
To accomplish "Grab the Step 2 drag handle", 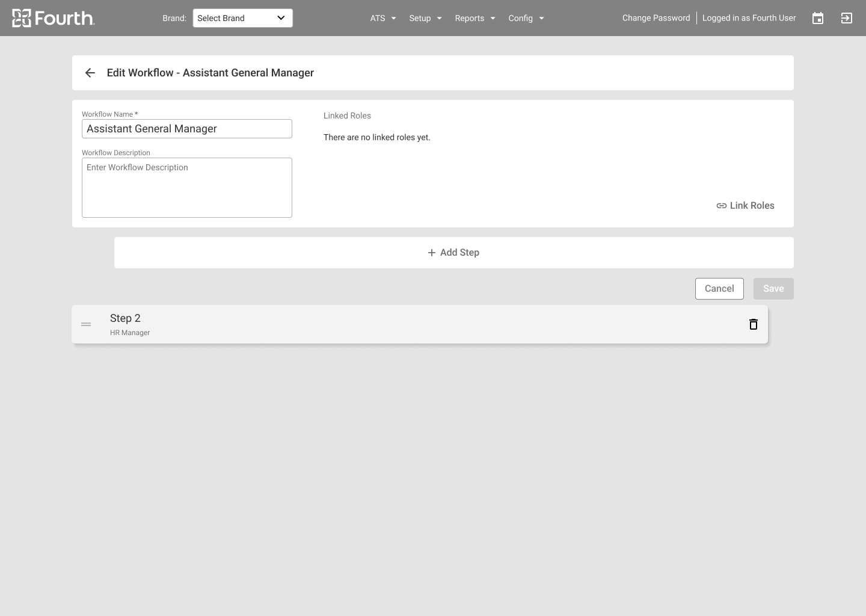I will [x=86, y=324].
